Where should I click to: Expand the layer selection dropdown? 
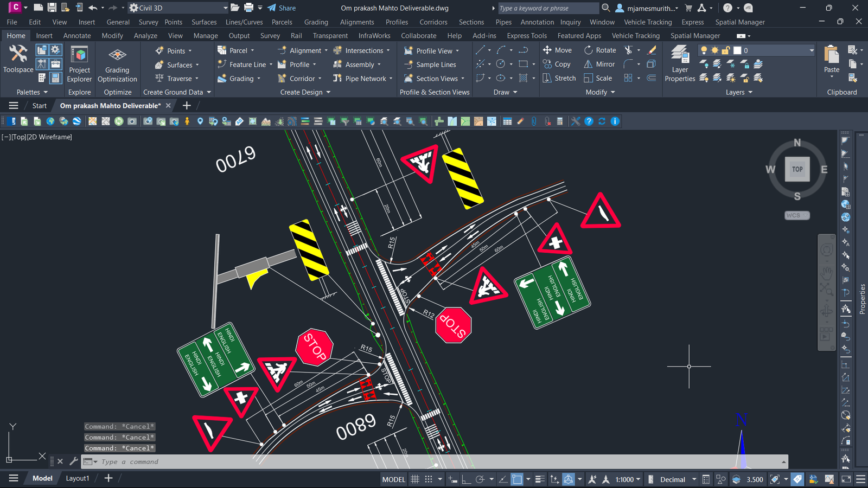coord(811,50)
